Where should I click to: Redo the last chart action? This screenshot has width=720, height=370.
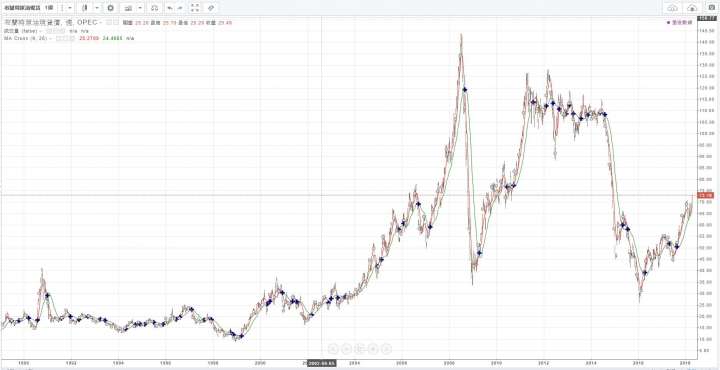tap(180, 8)
